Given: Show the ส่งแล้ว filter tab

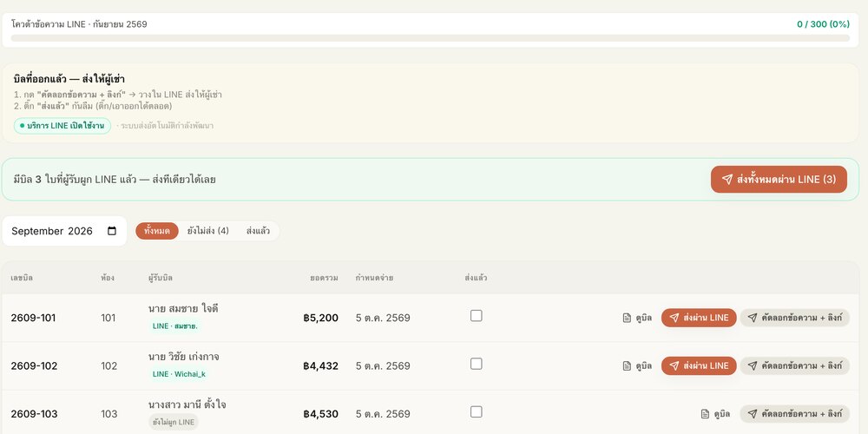Looking at the screenshot, I should point(258,231).
